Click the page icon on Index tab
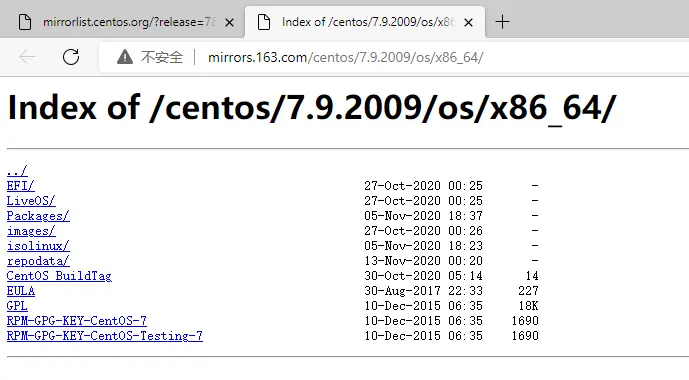Viewport: 689px width, 380px height. (x=264, y=22)
